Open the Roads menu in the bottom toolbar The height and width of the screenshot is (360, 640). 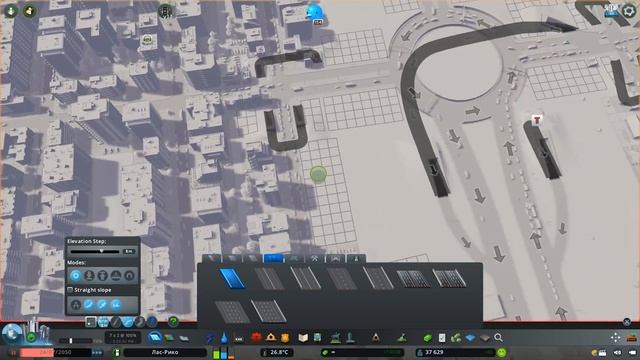(155, 337)
